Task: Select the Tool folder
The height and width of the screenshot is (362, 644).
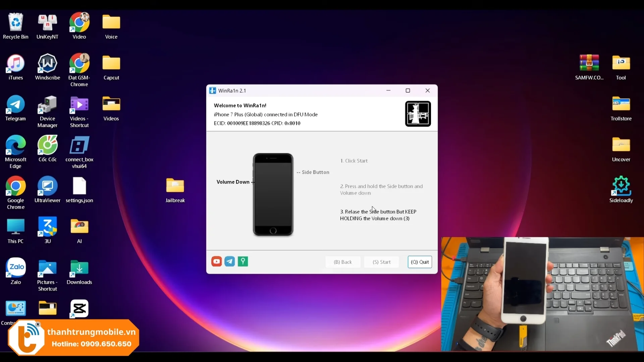Action: 621,67
